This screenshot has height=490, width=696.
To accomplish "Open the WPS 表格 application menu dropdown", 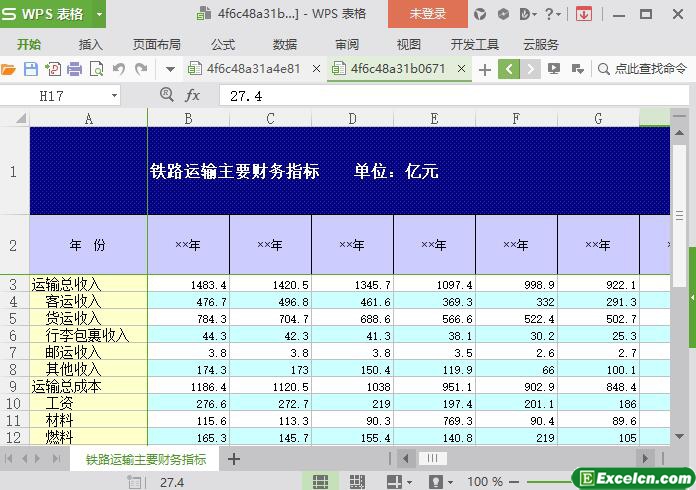I will 99,14.
